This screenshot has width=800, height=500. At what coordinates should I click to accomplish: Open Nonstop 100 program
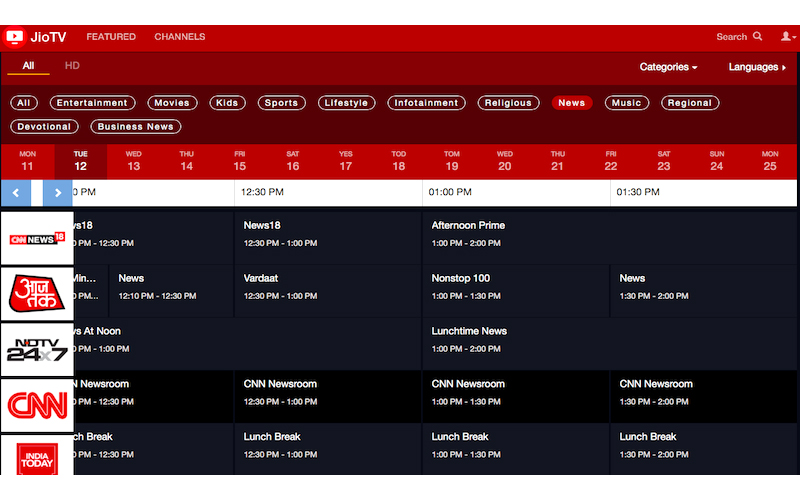pyautogui.click(x=516, y=291)
